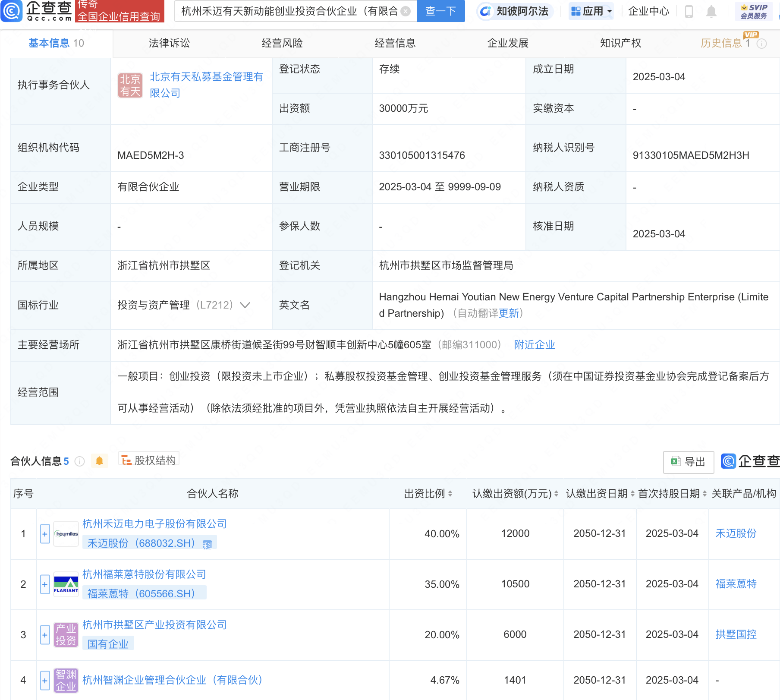Expand the 国标行业 chevron dropdown

[245, 305]
